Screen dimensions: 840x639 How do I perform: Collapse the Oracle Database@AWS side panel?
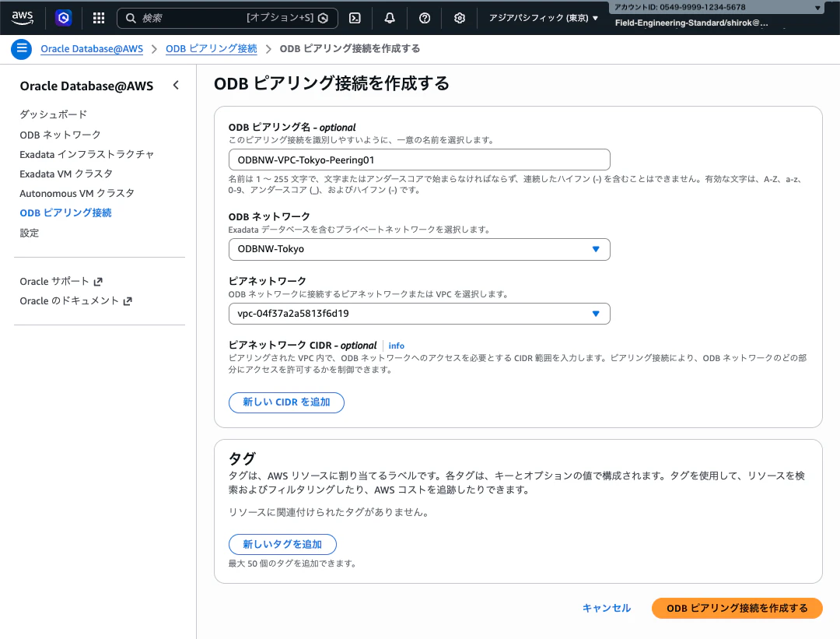coord(176,86)
